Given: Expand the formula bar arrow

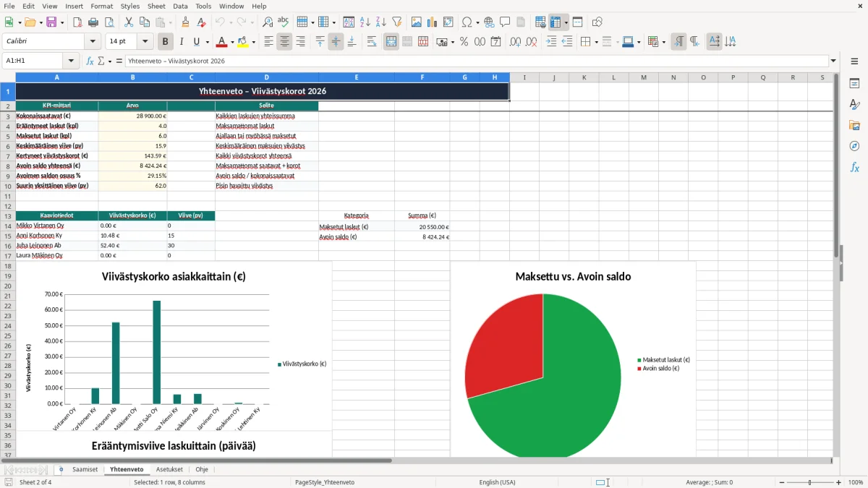Looking at the screenshot, I should coord(833,61).
